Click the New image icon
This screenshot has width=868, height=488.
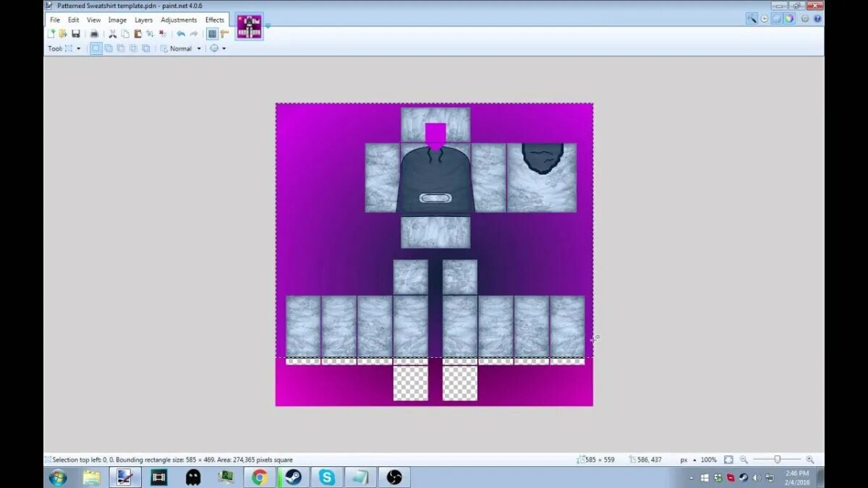(51, 34)
